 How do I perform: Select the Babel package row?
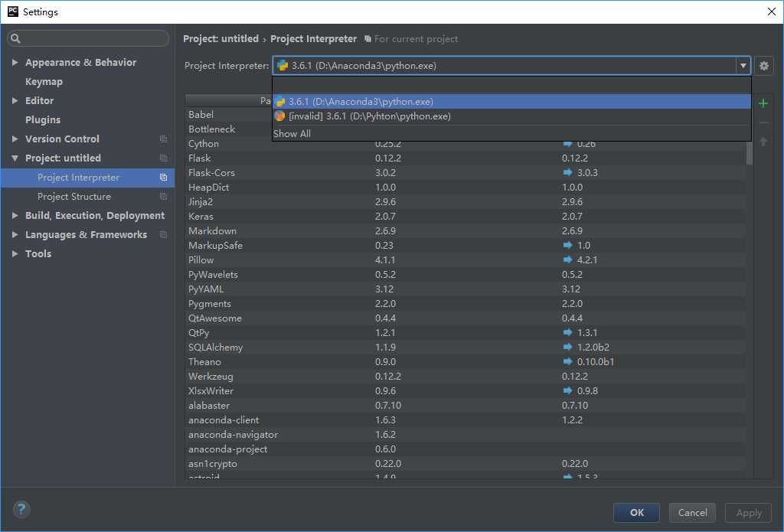click(228, 115)
